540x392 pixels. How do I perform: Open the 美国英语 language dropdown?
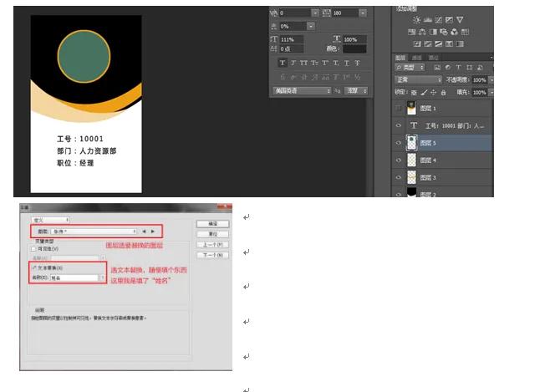coord(302,90)
